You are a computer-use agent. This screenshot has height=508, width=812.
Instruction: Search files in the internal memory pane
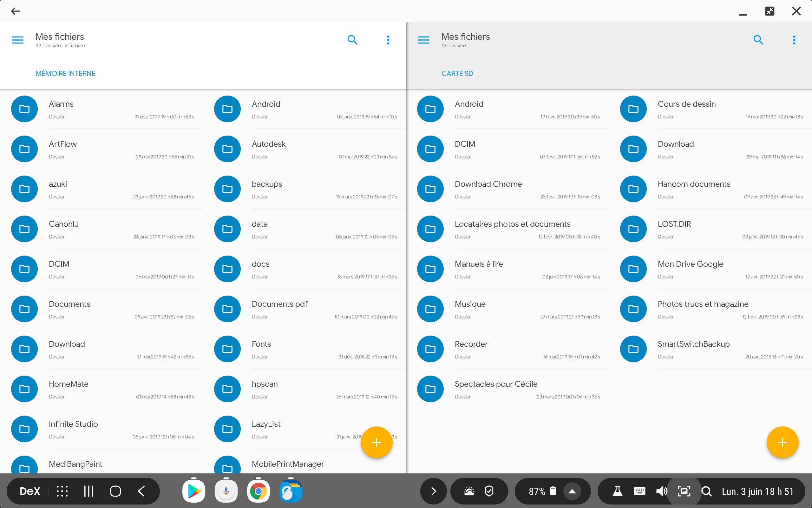352,40
